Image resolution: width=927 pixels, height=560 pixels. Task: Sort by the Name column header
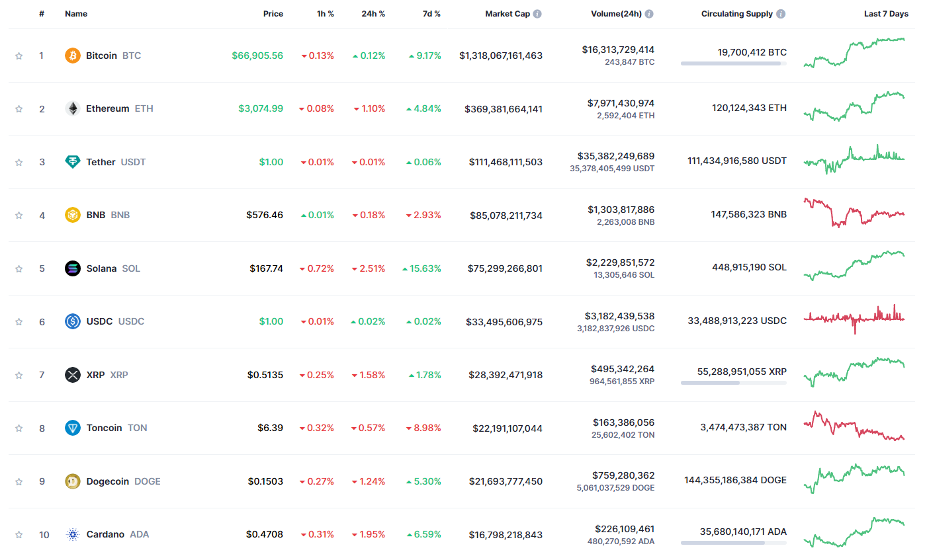[x=76, y=14]
